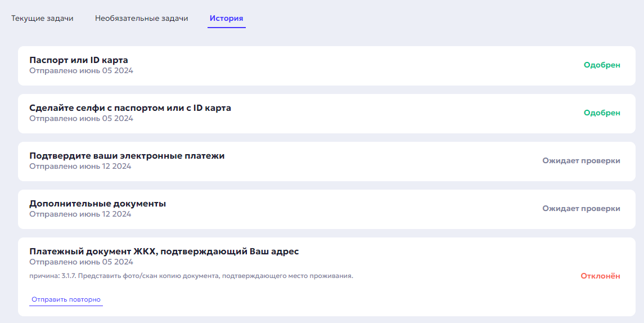644x323 pixels.
Task: Click sent date under Дополнительные документы
Action: pos(80,214)
